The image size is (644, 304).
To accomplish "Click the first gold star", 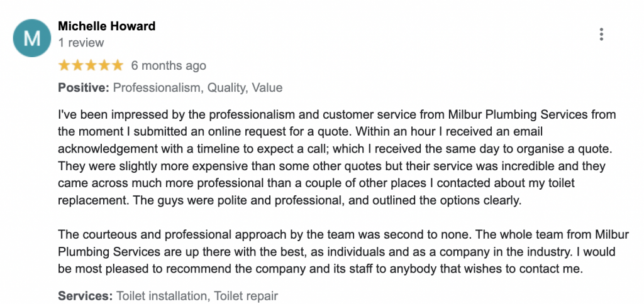I will [65, 65].
